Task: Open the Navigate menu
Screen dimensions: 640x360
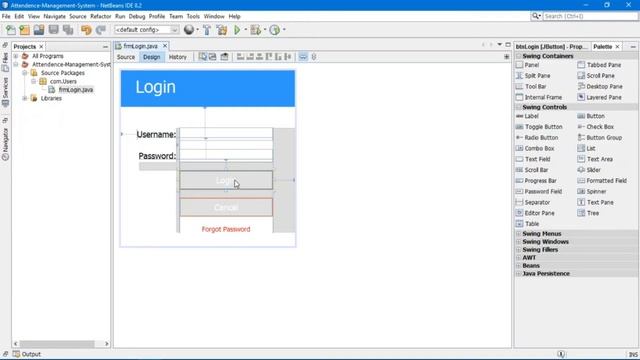Action: (x=54, y=16)
